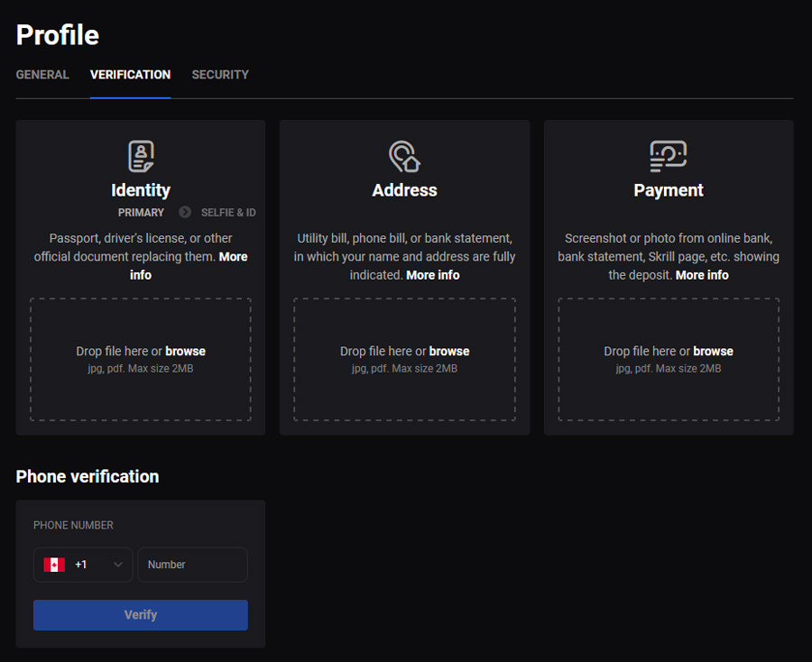Image resolution: width=812 pixels, height=662 pixels.
Task: Expand the country code dropdown chevron
Action: coord(118,565)
